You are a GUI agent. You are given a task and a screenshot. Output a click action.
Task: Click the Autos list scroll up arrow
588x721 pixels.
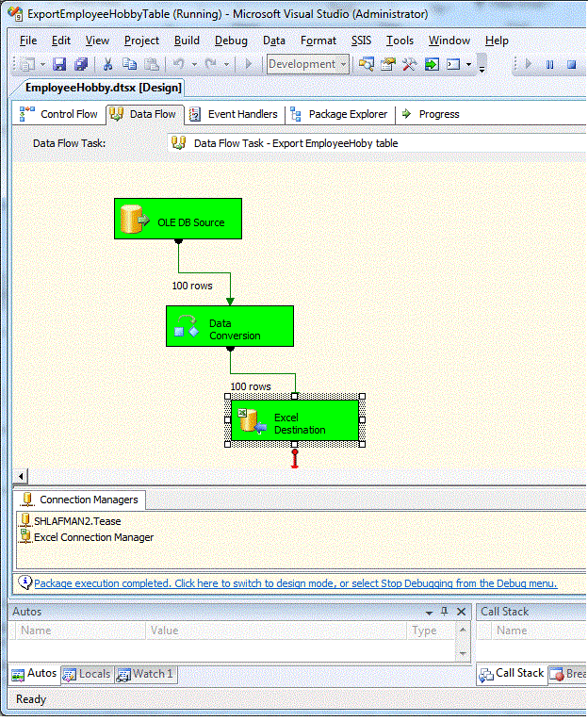[463, 630]
